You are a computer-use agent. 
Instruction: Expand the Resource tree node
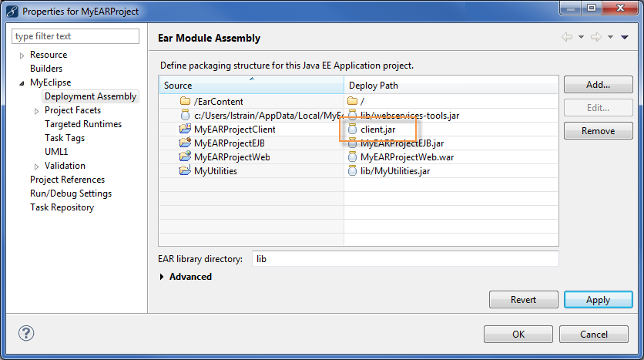tap(22, 56)
